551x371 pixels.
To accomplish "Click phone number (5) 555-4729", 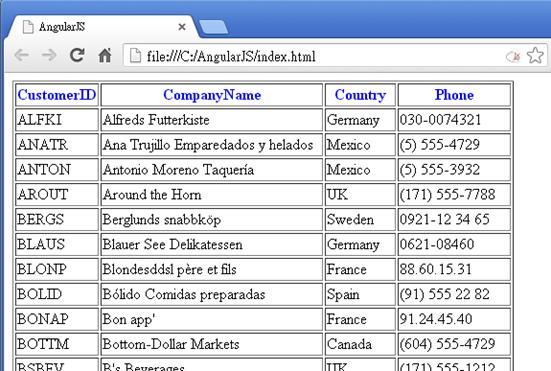I will coord(454,145).
